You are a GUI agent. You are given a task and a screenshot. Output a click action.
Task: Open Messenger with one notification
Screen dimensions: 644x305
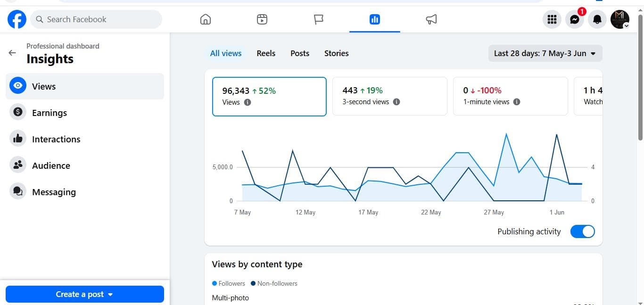pyautogui.click(x=575, y=19)
